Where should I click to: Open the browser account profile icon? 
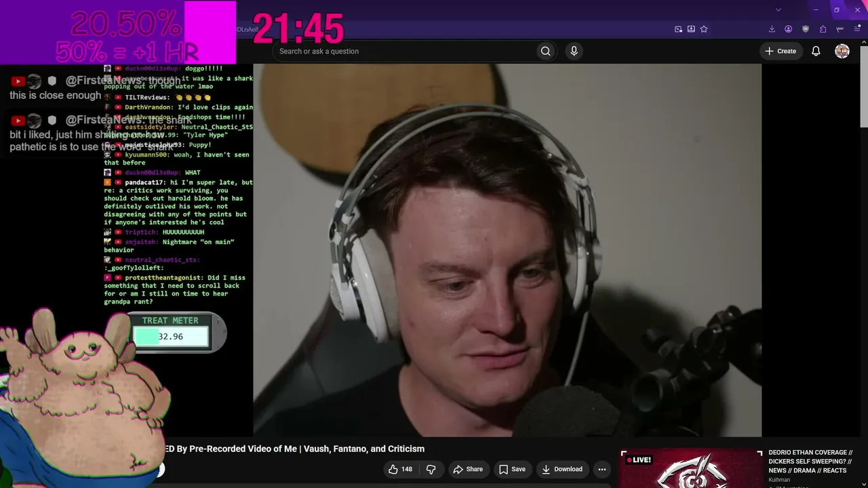point(788,29)
